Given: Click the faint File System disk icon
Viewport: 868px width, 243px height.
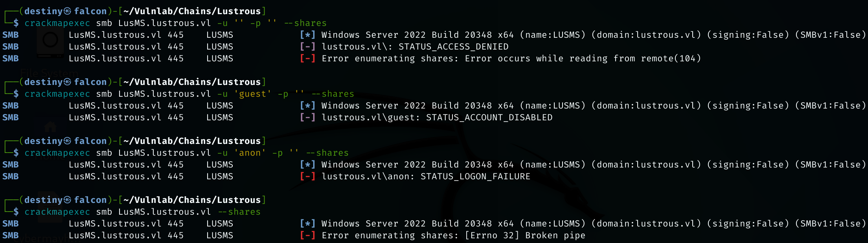Looking at the screenshot, I should tap(50, 40).
